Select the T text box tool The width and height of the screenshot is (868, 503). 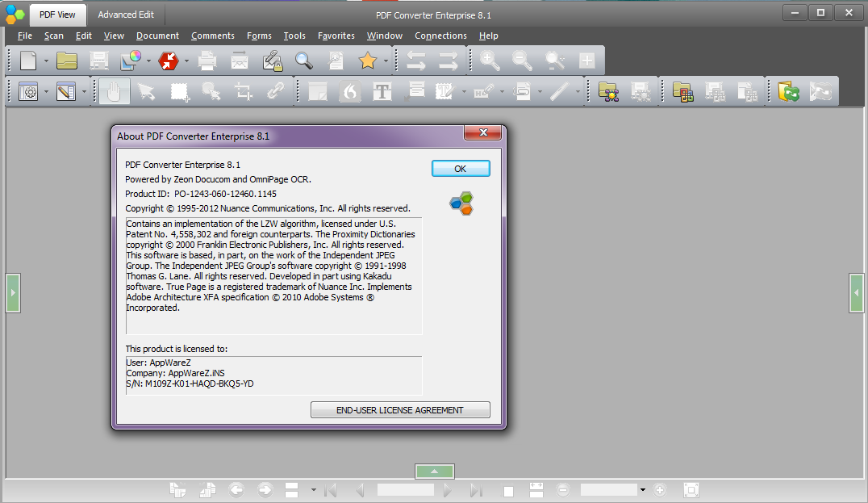coord(382,91)
